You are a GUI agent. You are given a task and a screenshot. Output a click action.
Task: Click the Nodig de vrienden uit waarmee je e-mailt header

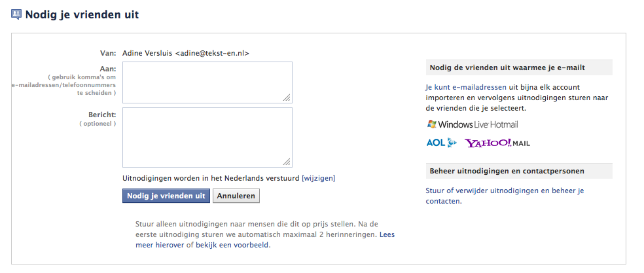[x=507, y=67]
